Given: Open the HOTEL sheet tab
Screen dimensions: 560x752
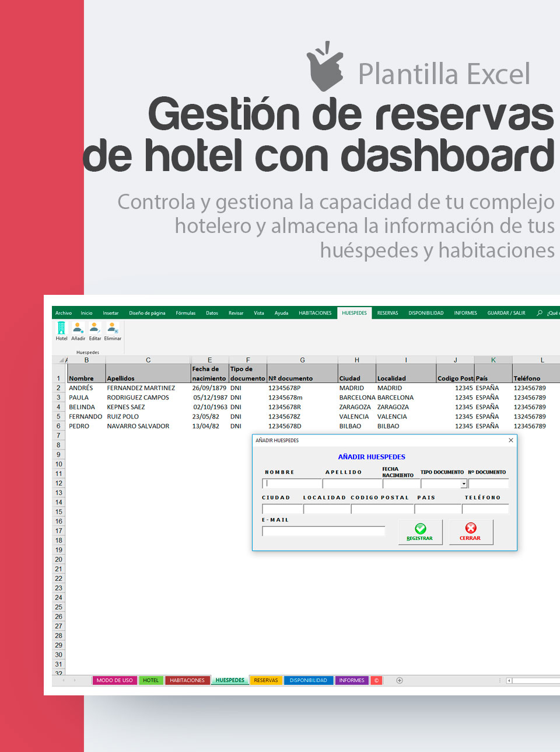Looking at the screenshot, I should click(x=151, y=680).
